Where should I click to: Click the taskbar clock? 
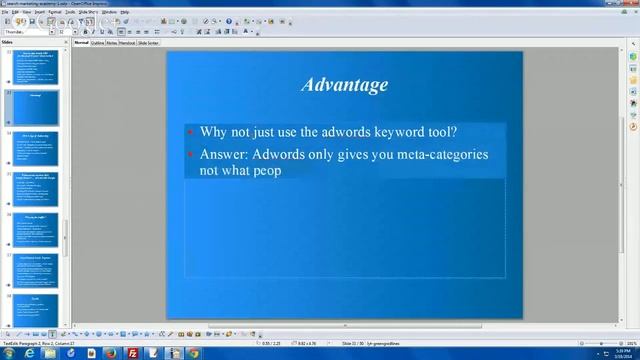(623, 353)
